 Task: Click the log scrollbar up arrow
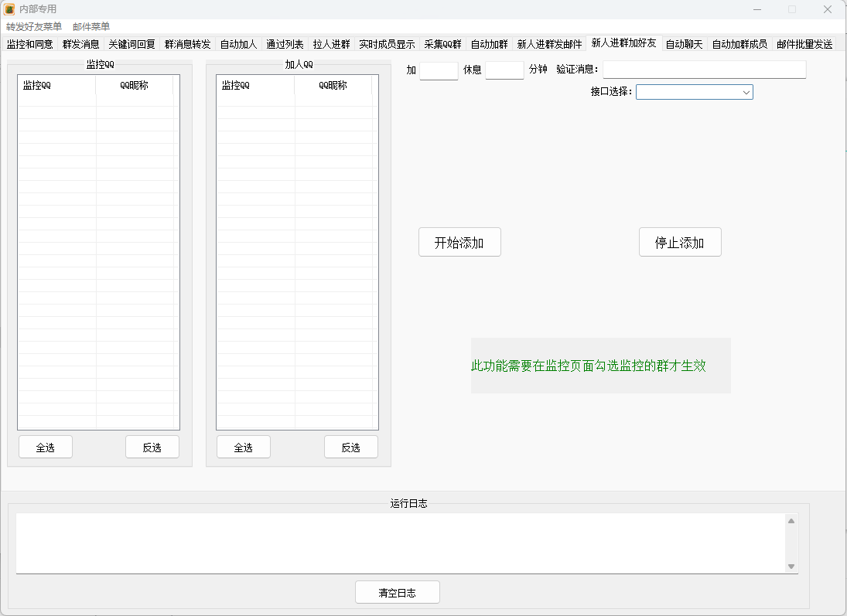(x=791, y=521)
